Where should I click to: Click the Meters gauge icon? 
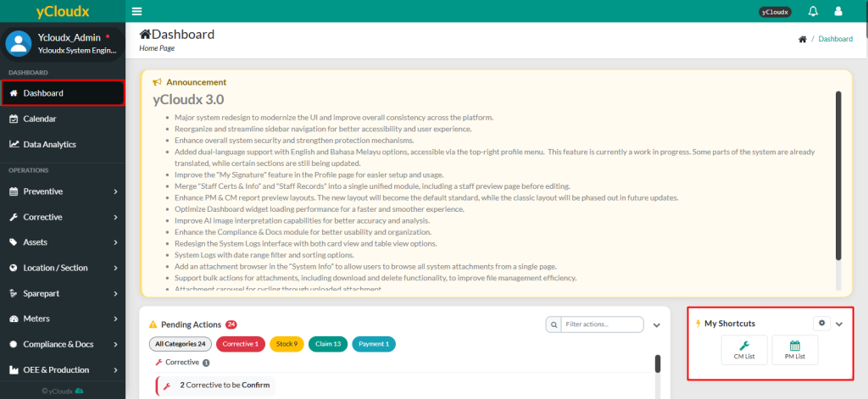[14, 319]
